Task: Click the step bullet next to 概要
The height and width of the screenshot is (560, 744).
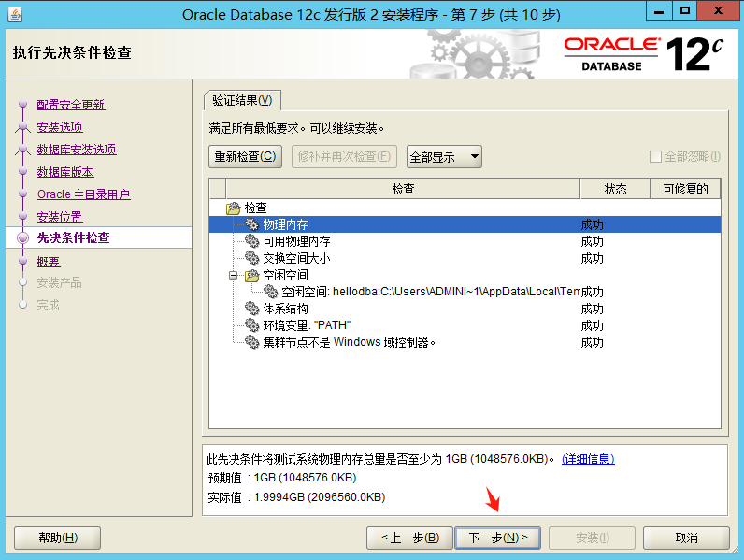Action: 22,261
